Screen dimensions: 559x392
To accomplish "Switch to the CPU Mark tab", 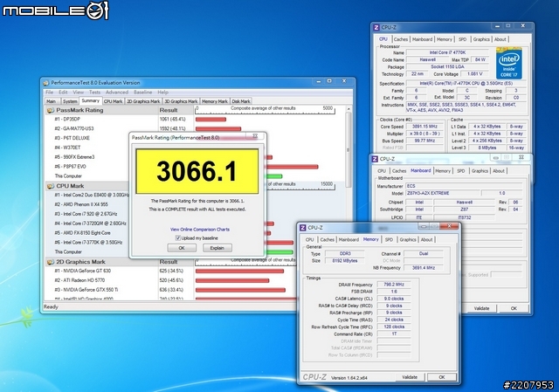I will (x=113, y=101).
